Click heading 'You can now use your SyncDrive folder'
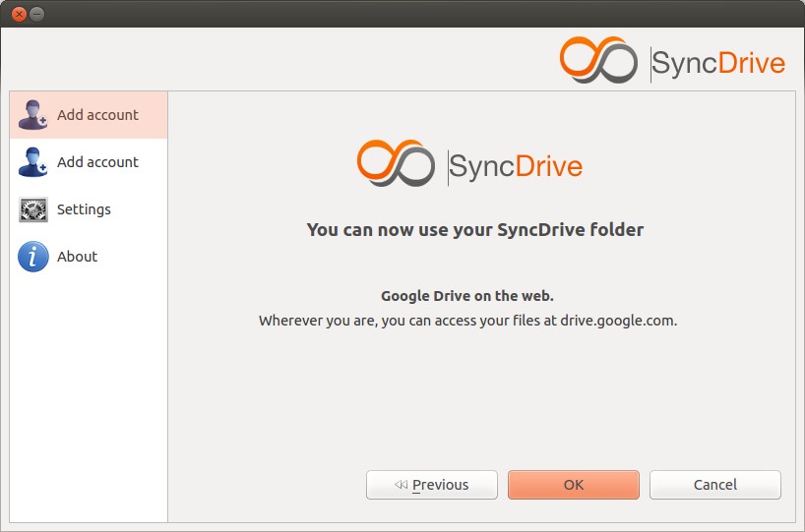 (475, 230)
